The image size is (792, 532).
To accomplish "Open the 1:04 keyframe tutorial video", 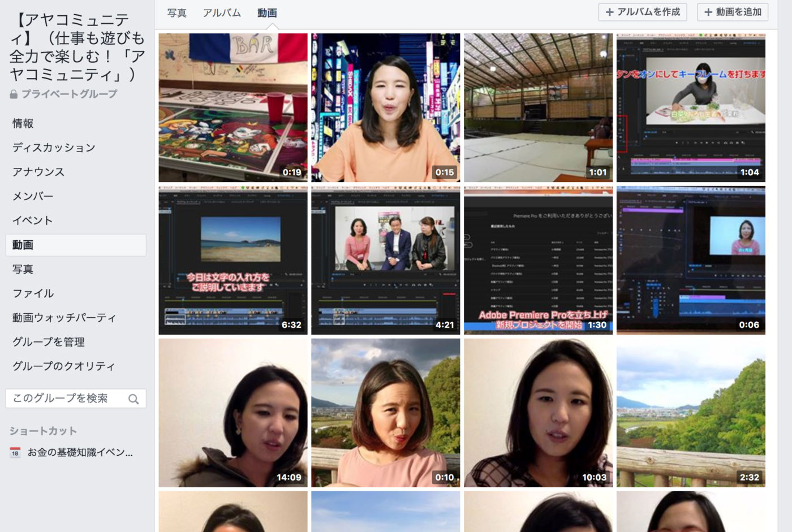I will click(x=691, y=107).
